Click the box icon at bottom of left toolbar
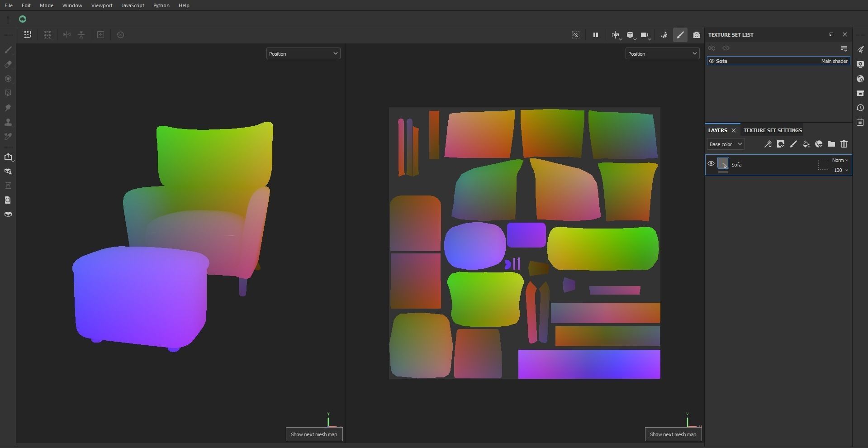Viewport: 868px width, 448px height. pos(8,214)
